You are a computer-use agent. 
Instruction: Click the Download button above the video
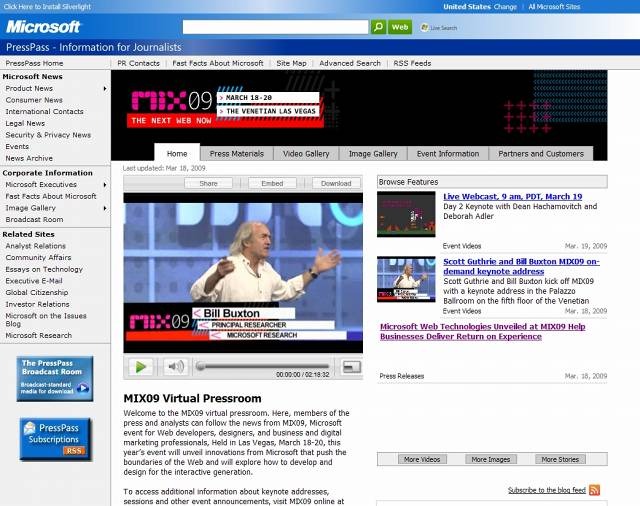coord(336,183)
